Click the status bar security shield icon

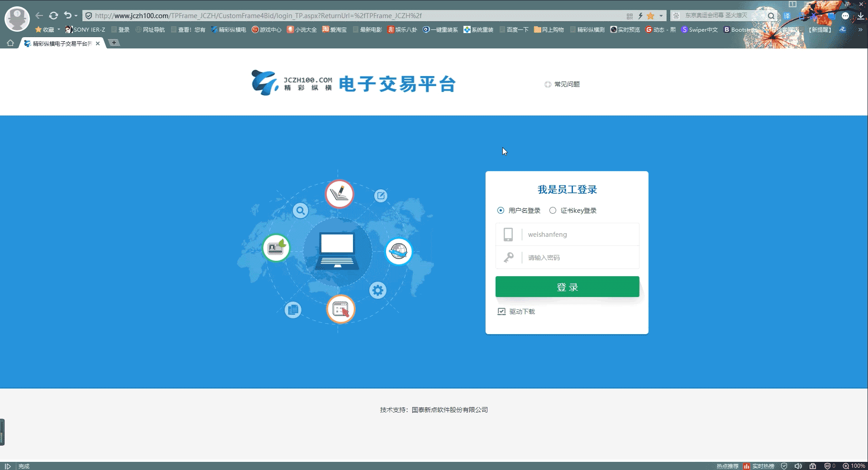pos(784,466)
